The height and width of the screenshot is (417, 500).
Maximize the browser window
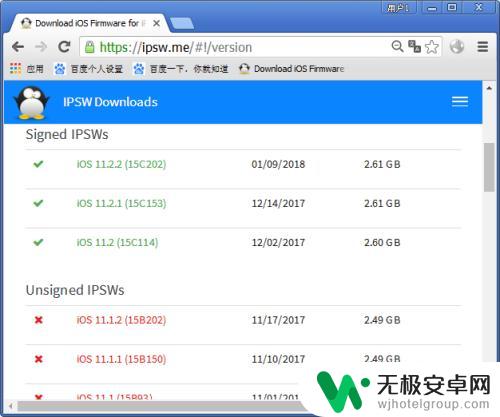pos(452,8)
